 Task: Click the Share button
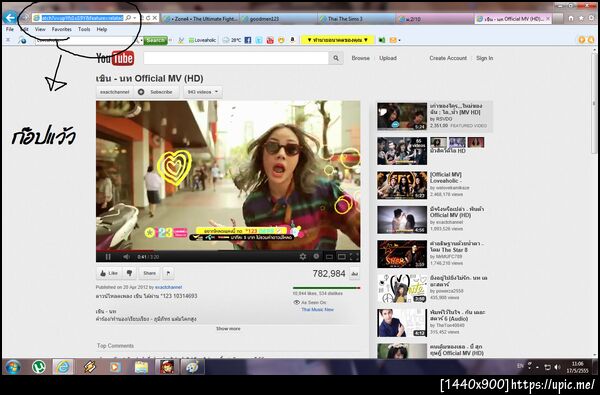click(x=149, y=273)
